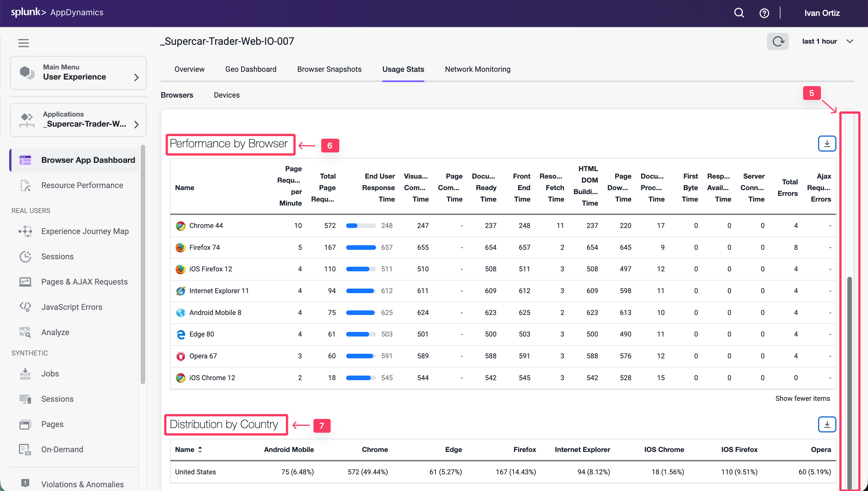
Task: Open Synthetic Jobs in the sidebar
Action: (x=50, y=374)
